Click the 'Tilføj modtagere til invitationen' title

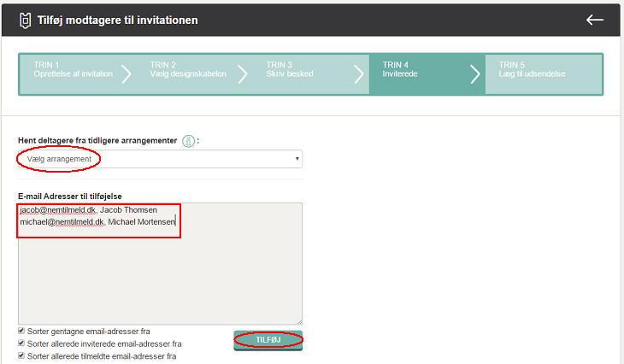tap(117, 21)
